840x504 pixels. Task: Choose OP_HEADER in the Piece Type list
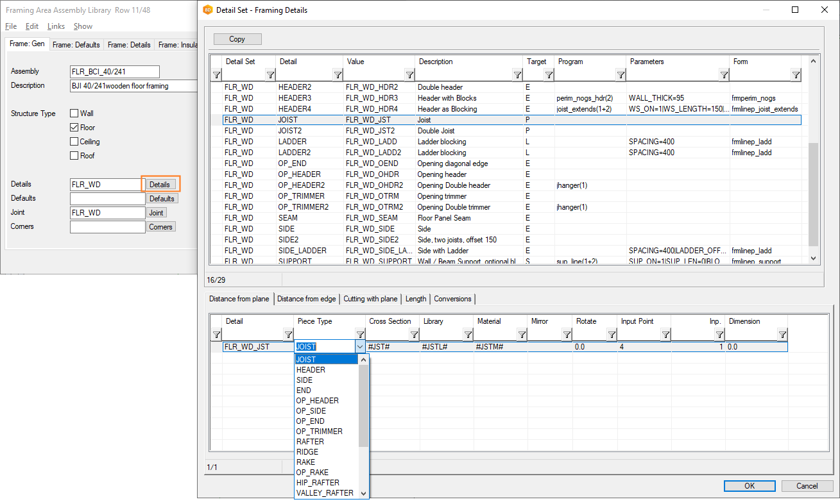[317, 401]
